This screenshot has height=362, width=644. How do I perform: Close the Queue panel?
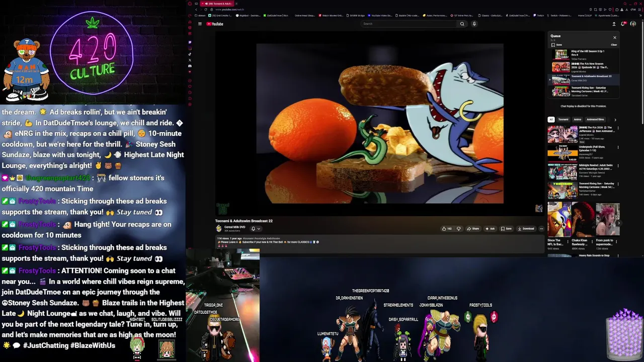tap(614, 38)
